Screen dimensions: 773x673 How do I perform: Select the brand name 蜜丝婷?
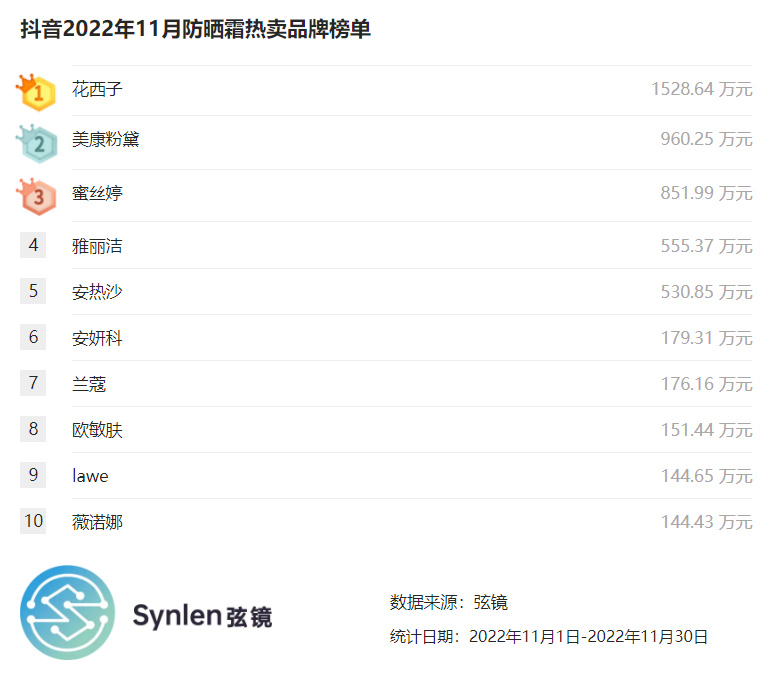pos(97,193)
